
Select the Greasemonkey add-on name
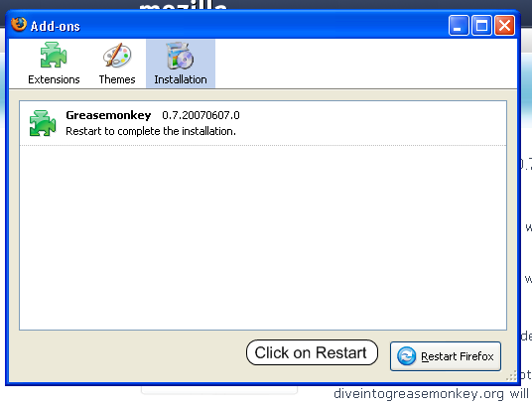[x=108, y=115]
